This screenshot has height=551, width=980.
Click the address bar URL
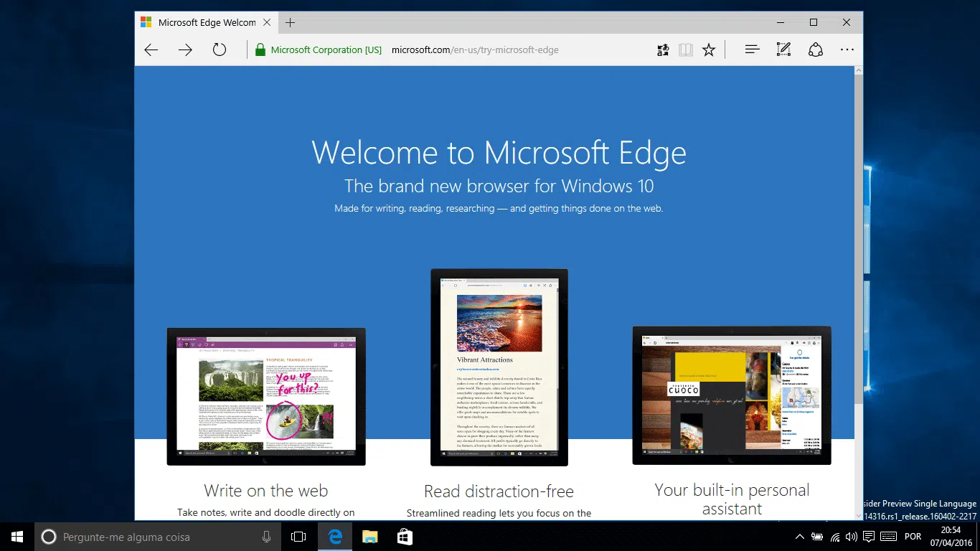click(475, 50)
